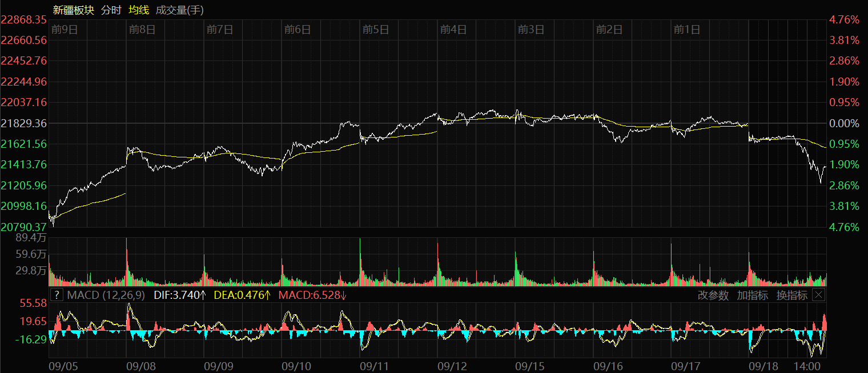Click the 新疆板块 sector title
Screen dimensions: 868x373
(74, 10)
